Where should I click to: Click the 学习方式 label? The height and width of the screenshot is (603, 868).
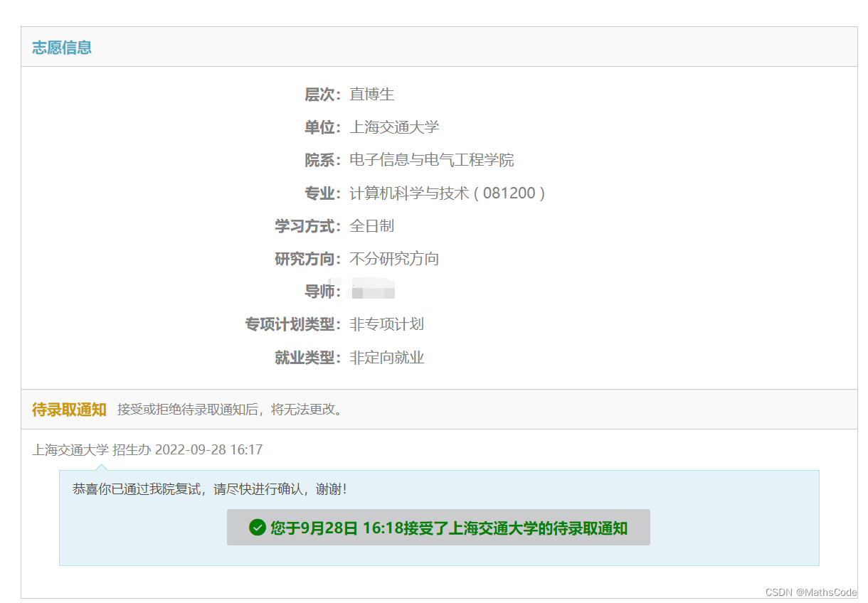[x=308, y=226]
